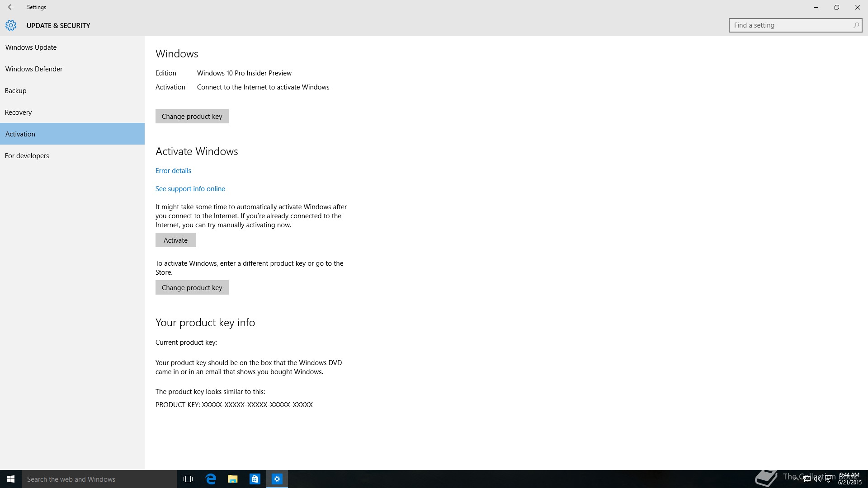
Task: Open See support info online link
Action: pyautogui.click(x=190, y=189)
